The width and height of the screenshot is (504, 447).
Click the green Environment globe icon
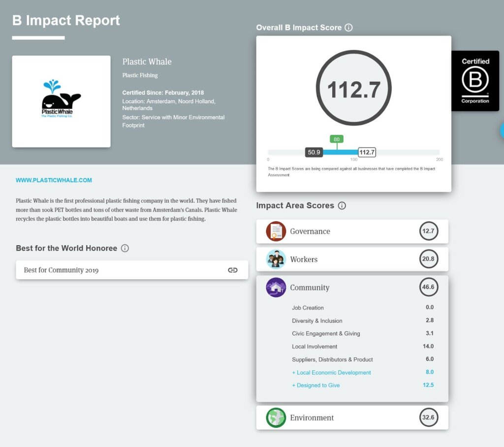(x=276, y=417)
